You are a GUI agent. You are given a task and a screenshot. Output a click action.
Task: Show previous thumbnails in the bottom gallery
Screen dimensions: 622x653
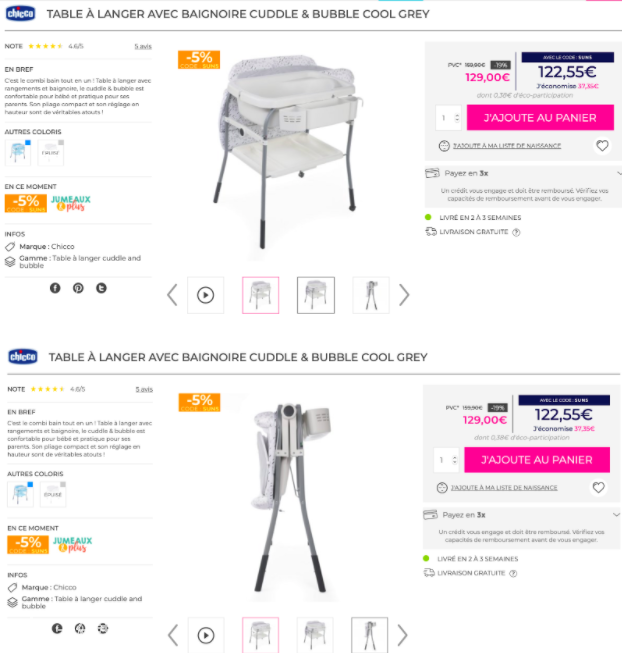(173, 635)
